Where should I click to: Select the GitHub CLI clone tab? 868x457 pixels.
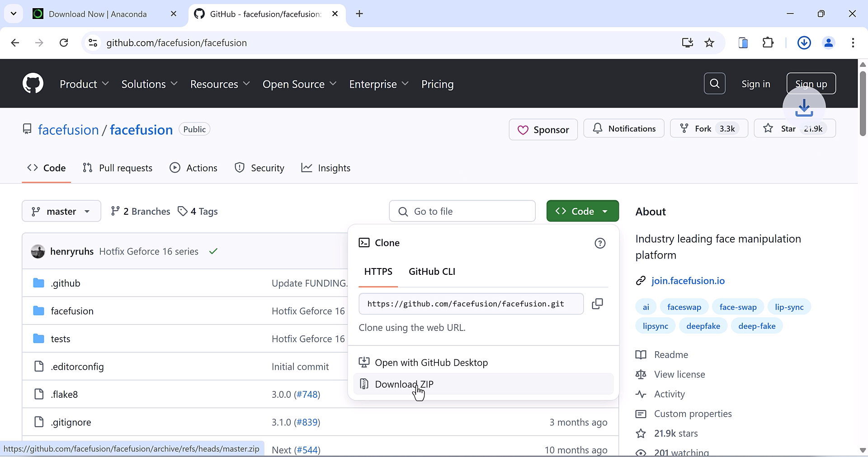tap(432, 272)
